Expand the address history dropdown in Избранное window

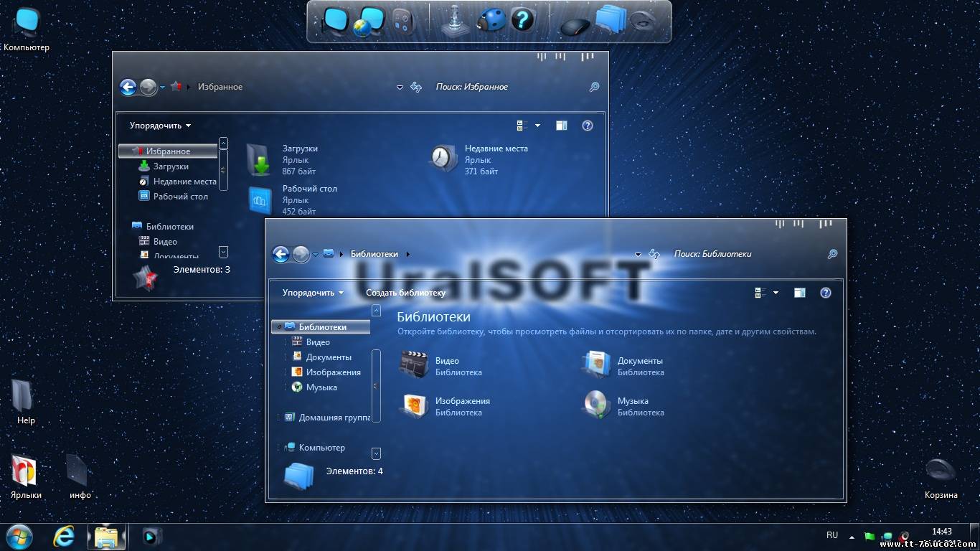[400, 88]
